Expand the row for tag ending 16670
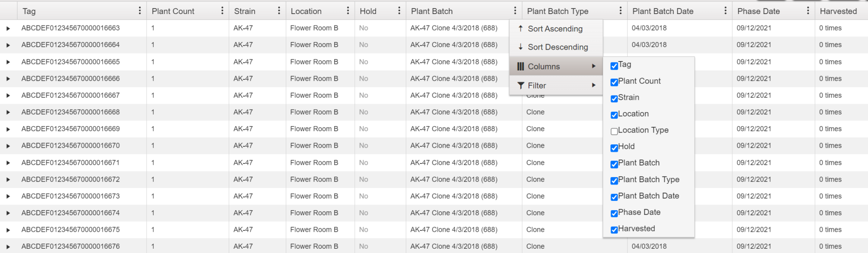 click(x=8, y=146)
